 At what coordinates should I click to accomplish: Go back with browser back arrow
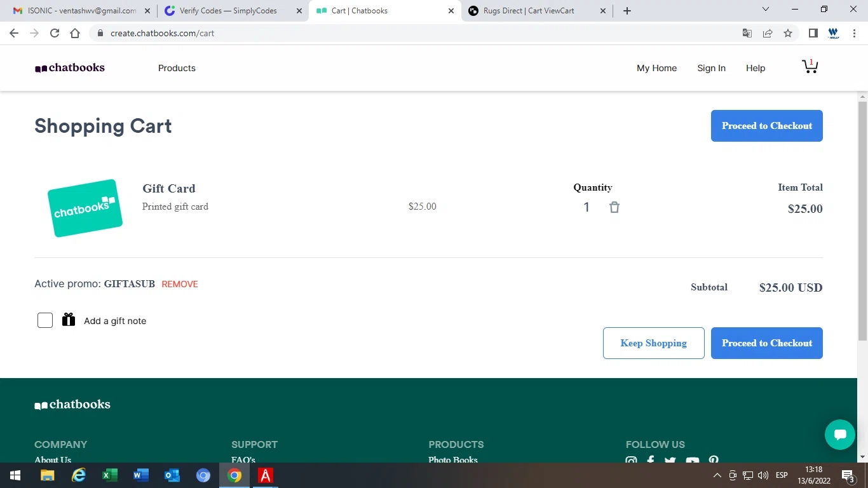click(x=14, y=33)
